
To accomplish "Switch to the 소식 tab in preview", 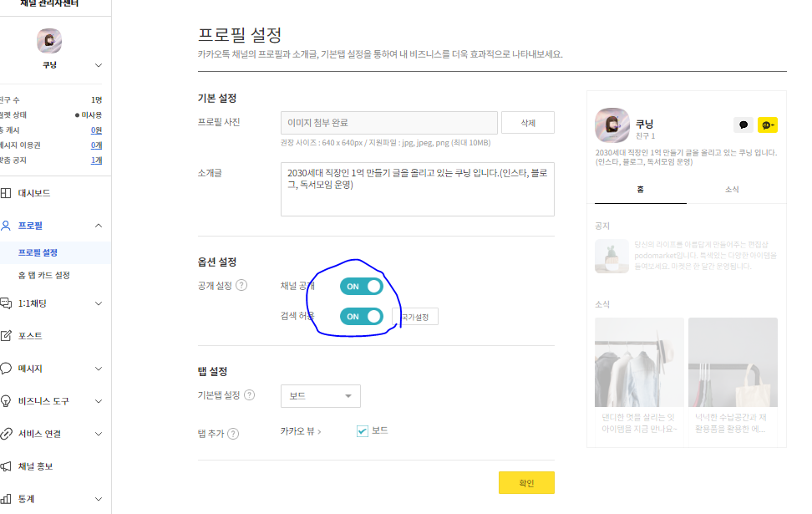I will [732, 190].
